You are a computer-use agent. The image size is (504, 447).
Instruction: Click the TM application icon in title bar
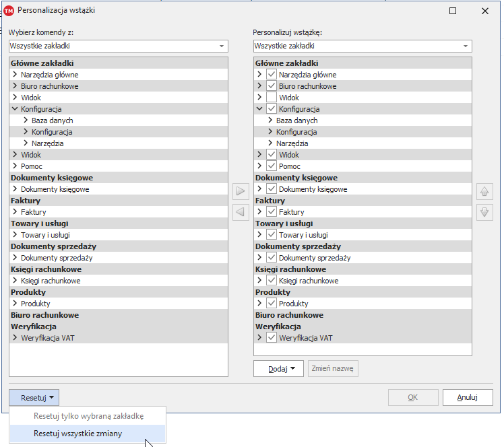coord(9,11)
